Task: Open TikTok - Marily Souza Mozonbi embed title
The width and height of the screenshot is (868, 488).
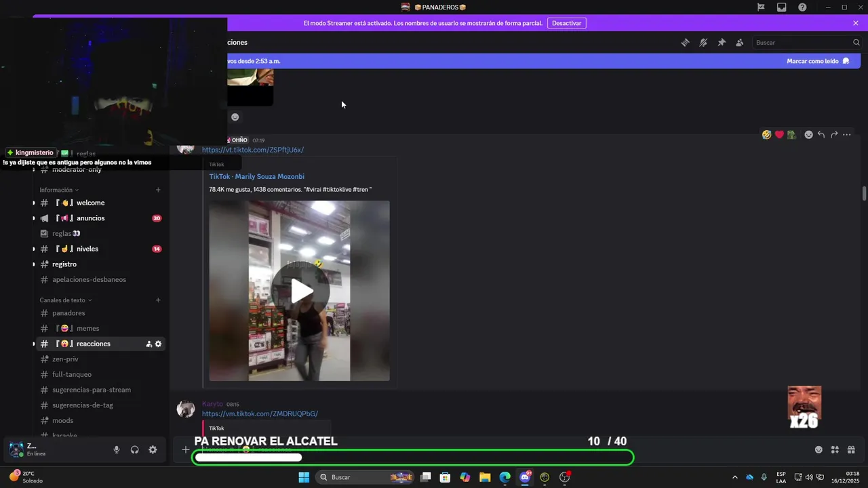Action: pos(257,176)
